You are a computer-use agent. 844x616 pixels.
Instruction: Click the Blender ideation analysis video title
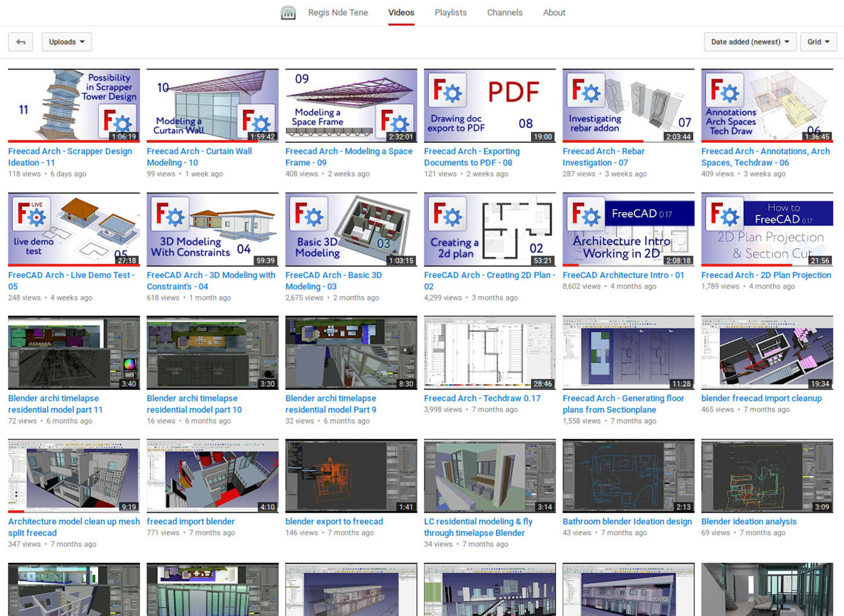tap(748, 521)
